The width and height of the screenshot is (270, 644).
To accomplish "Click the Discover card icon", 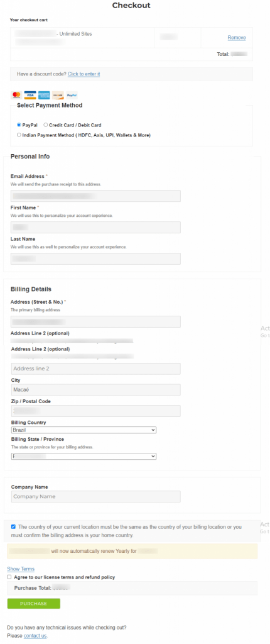I will (x=58, y=95).
